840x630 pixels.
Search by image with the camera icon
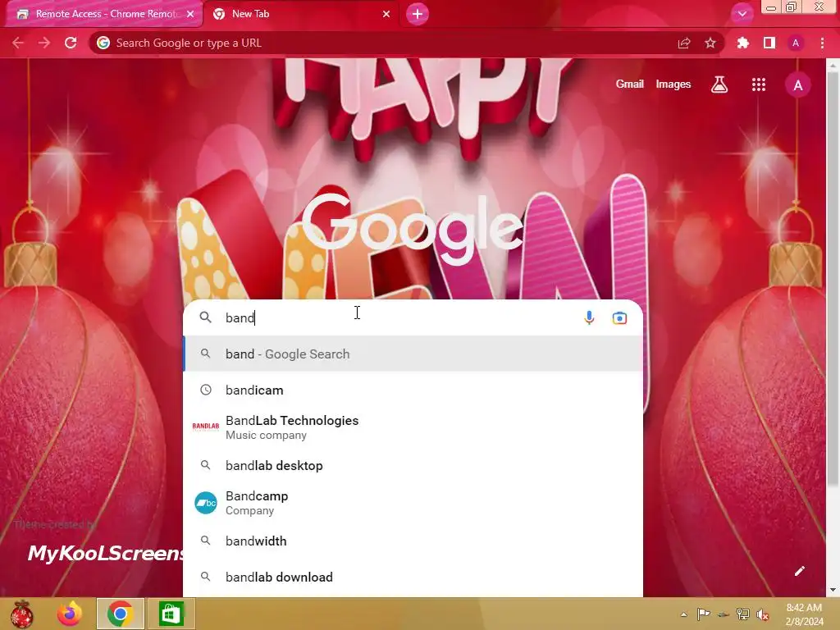(x=619, y=317)
